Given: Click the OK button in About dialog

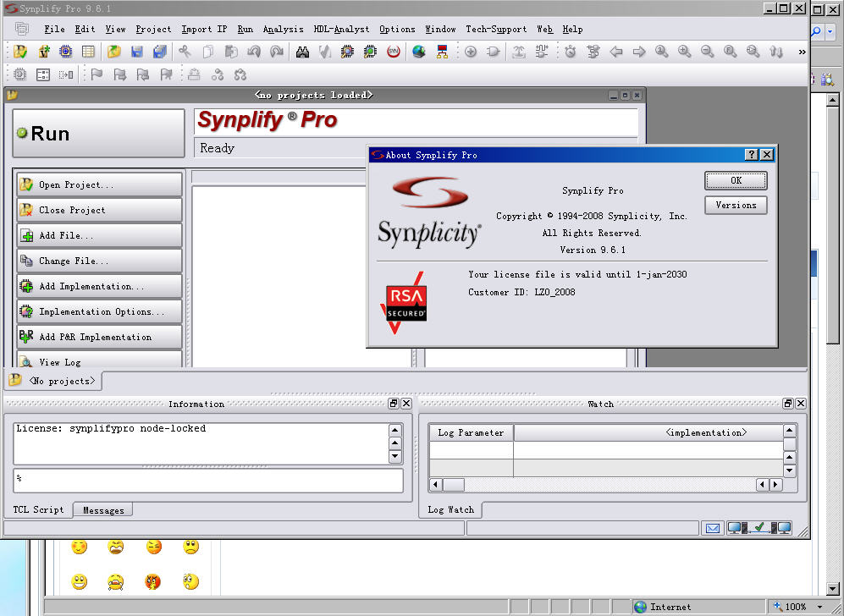Looking at the screenshot, I should [x=736, y=180].
